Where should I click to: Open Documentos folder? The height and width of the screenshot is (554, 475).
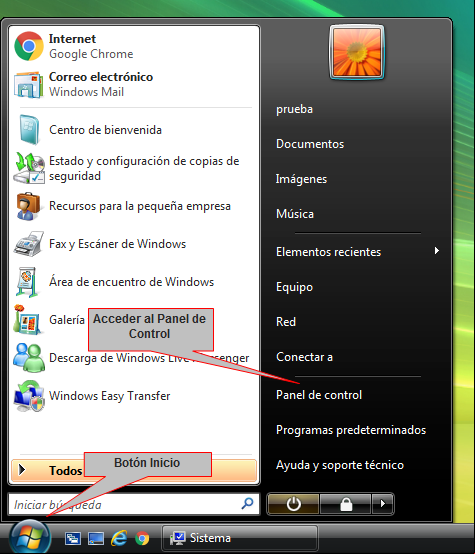click(x=310, y=144)
